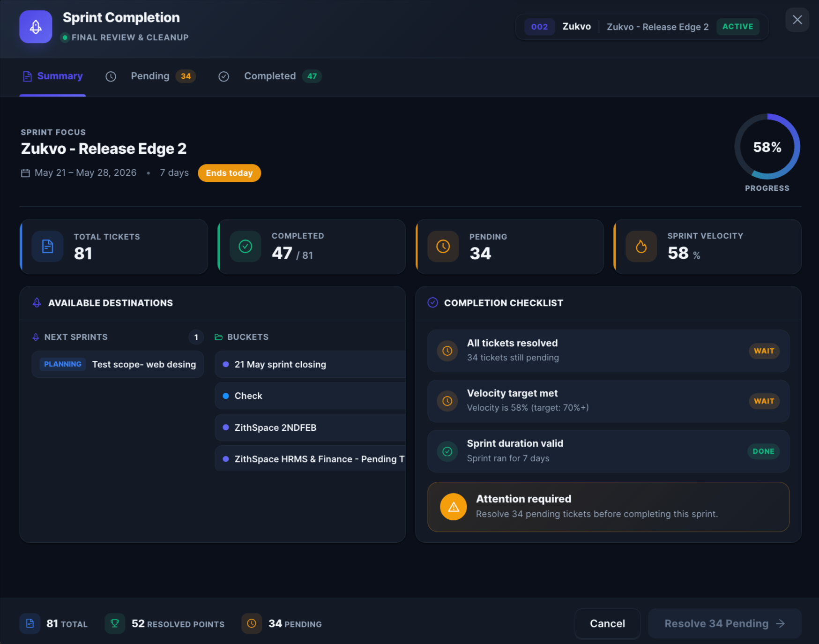This screenshot has height=644, width=819.
Task: Click WAIT badge on Velocity target met
Action: tap(764, 401)
